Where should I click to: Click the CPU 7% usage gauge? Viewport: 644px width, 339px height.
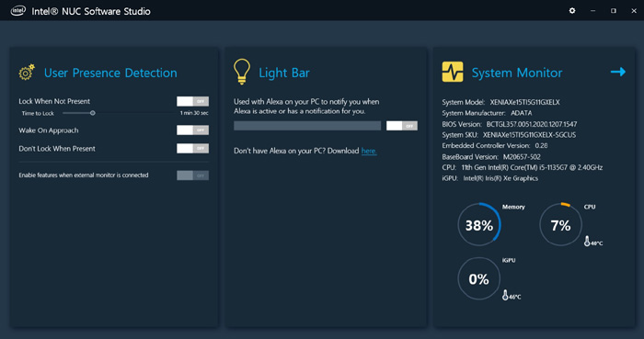tap(560, 225)
